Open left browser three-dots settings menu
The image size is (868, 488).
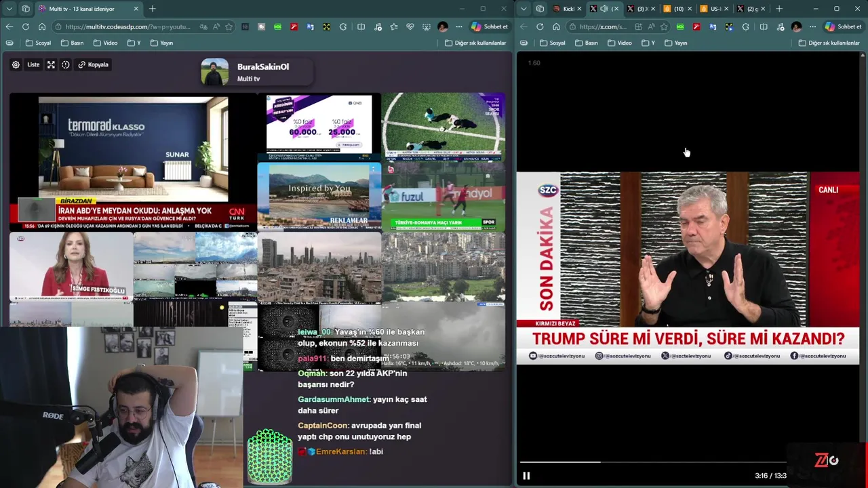pyautogui.click(x=458, y=26)
